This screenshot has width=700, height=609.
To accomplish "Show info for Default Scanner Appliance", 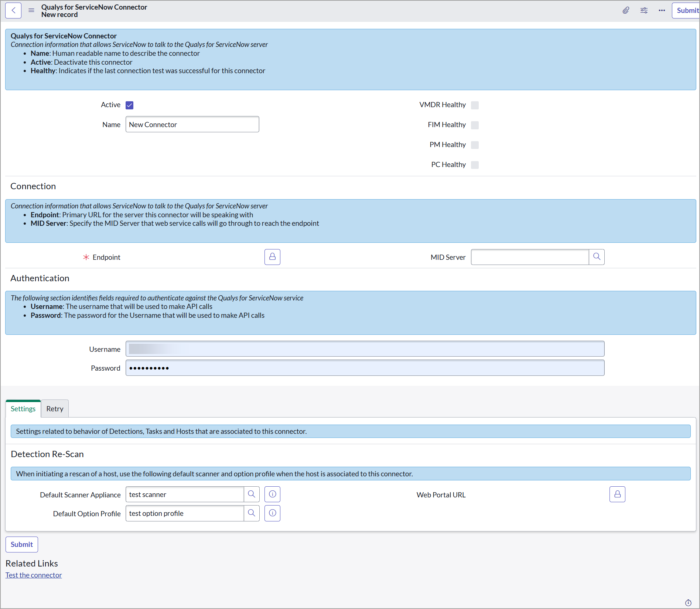I will pyautogui.click(x=272, y=494).
